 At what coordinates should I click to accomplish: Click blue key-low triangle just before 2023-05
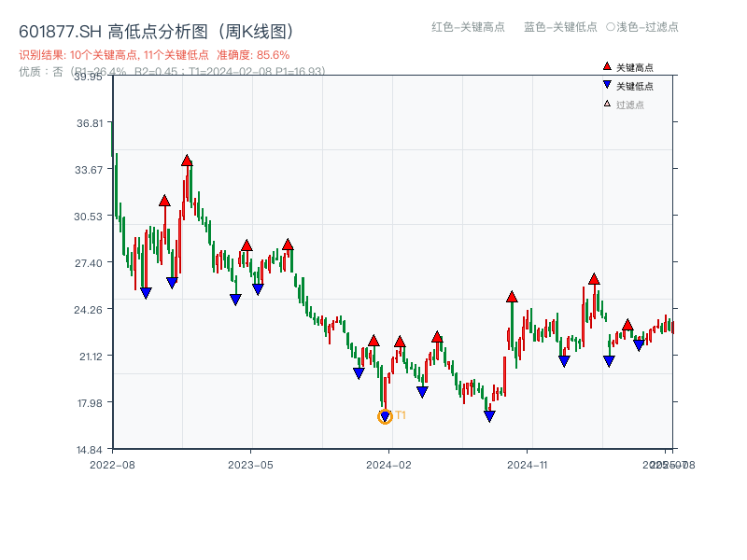(235, 300)
